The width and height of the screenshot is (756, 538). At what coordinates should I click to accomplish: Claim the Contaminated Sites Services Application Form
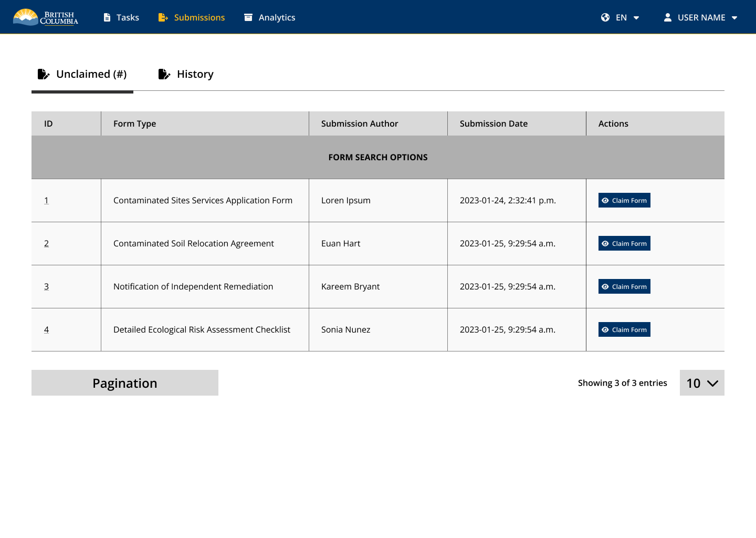[x=624, y=200]
